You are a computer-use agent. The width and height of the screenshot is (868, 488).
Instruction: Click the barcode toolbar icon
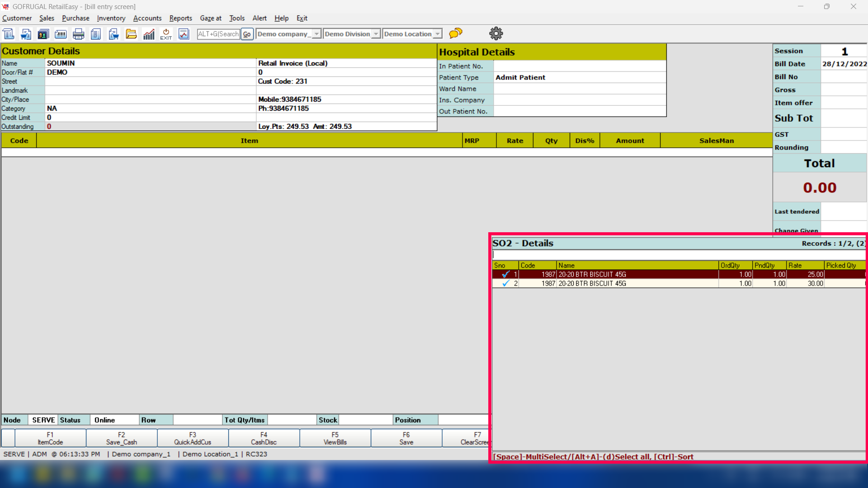point(61,34)
